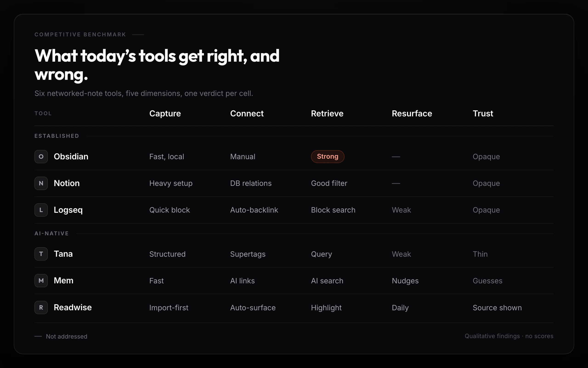Click 'Weak' in the Tana row
This screenshot has width=588, height=368.
click(x=401, y=254)
